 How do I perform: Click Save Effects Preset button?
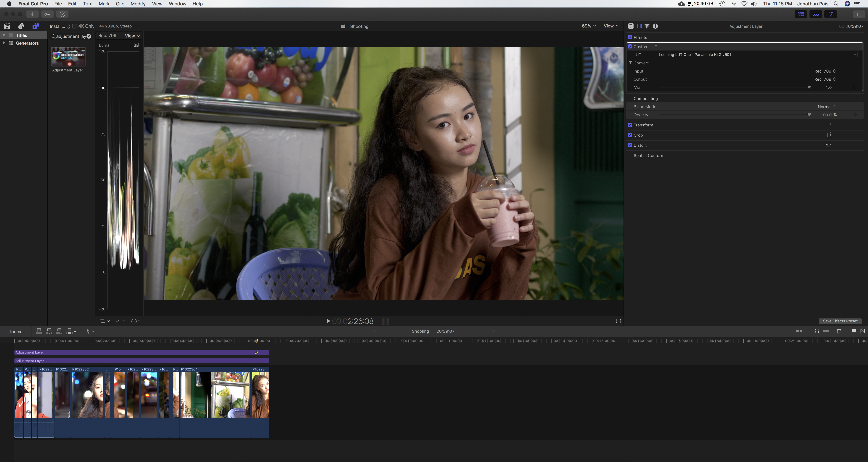(840, 321)
